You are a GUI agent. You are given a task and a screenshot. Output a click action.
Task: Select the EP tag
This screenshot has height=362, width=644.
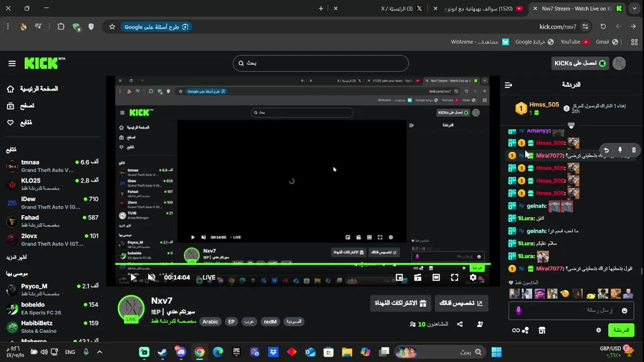(x=231, y=322)
